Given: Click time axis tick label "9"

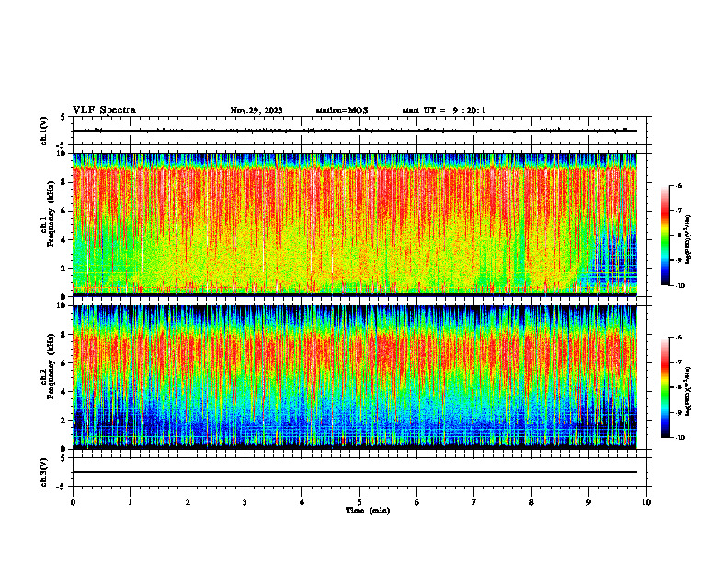Looking at the screenshot, I should click(588, 502).
